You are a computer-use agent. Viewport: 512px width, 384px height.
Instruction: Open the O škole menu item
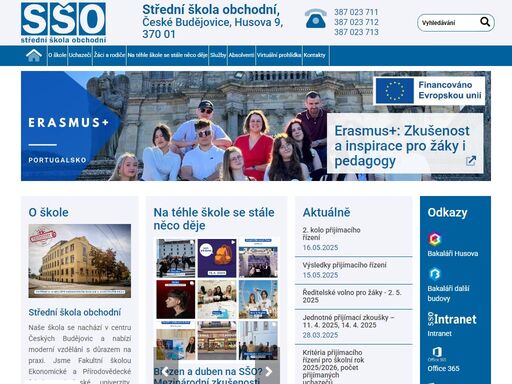coord(57,55)
